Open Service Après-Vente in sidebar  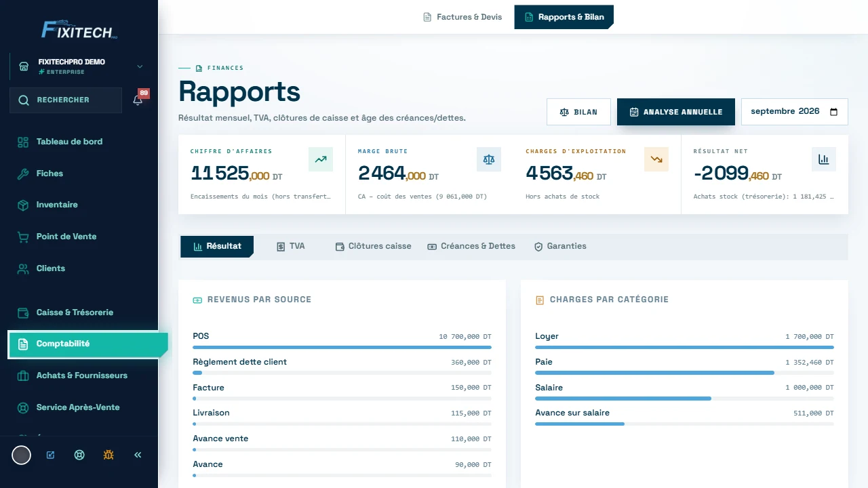(x=79, y=407)
